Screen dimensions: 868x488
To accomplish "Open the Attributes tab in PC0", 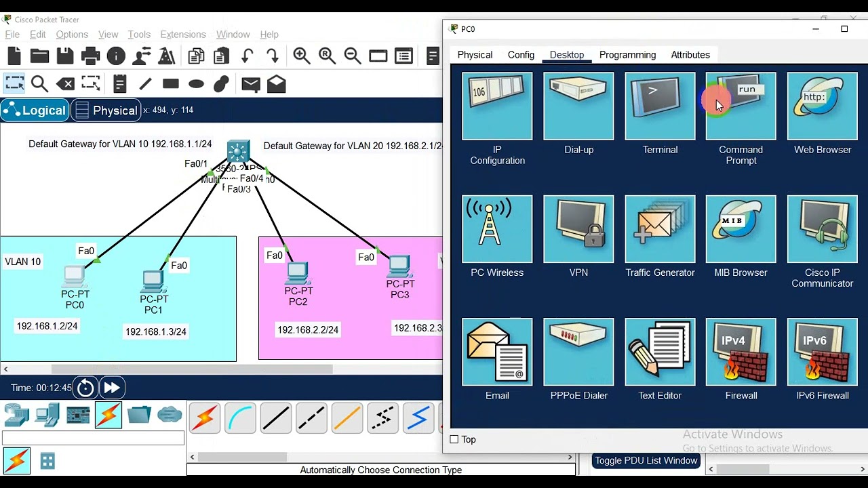I will click(690, 55).
